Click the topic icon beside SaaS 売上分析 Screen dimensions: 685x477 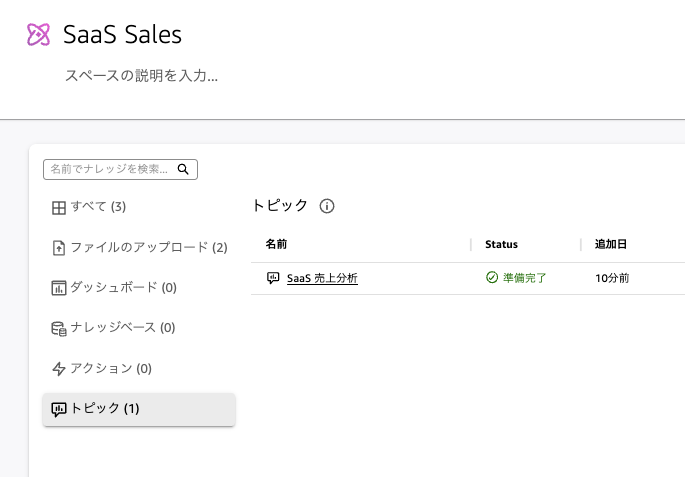[x=273, y=278]
